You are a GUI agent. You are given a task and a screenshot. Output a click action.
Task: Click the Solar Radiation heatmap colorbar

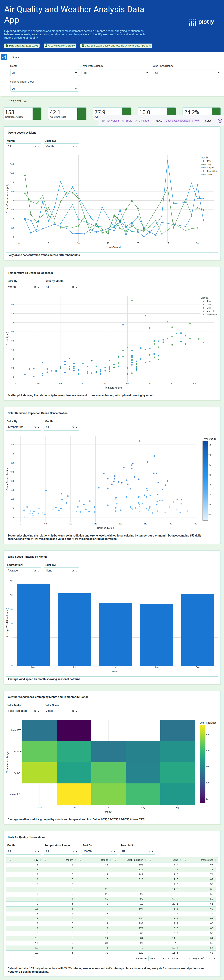click(203, 764)
